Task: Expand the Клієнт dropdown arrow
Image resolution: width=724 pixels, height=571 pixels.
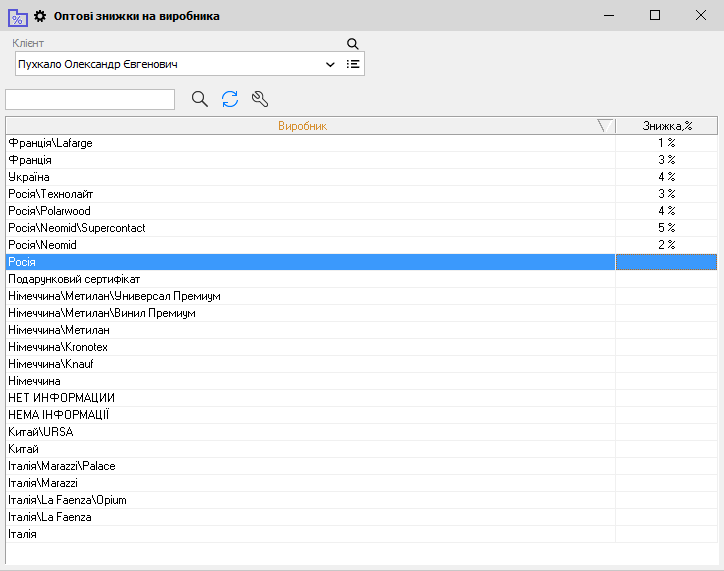Action: point(331,64)
